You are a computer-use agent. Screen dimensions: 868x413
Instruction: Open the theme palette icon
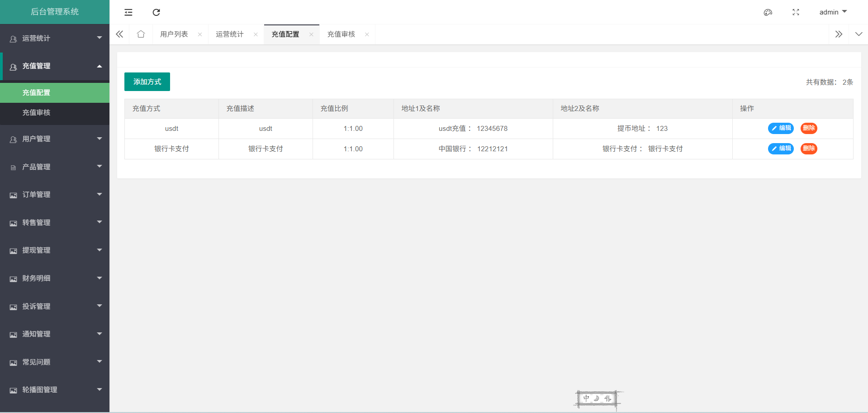click(x=768, y=12)
